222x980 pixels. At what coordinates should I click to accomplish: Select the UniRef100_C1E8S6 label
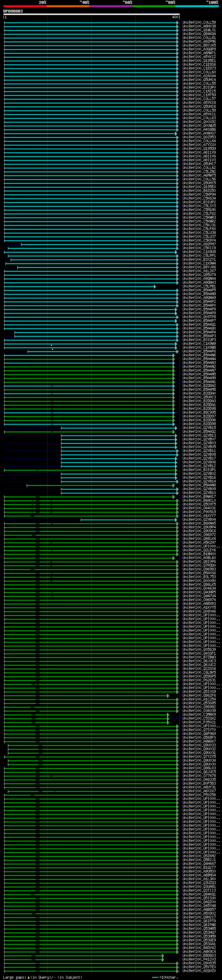(199, 65)
